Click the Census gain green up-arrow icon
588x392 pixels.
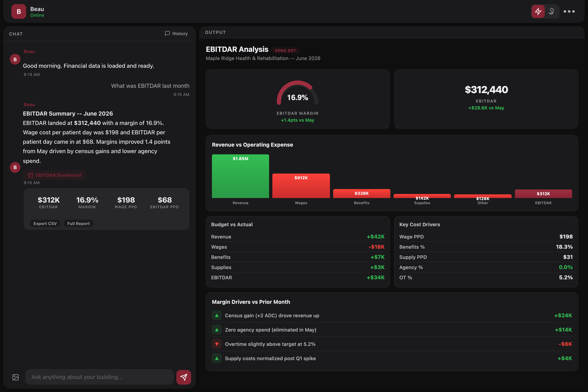coord(217,315)
